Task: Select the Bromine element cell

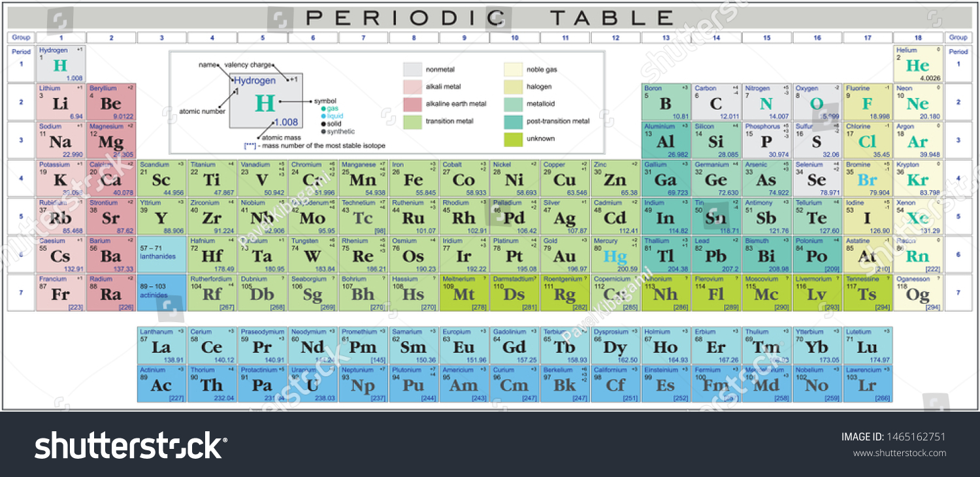Action: click(x=868, y=178)
